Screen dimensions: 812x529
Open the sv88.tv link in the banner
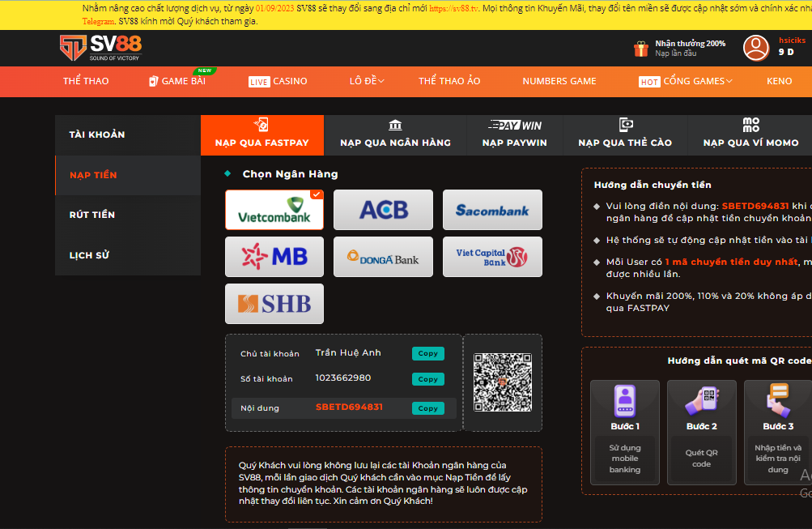453,8
